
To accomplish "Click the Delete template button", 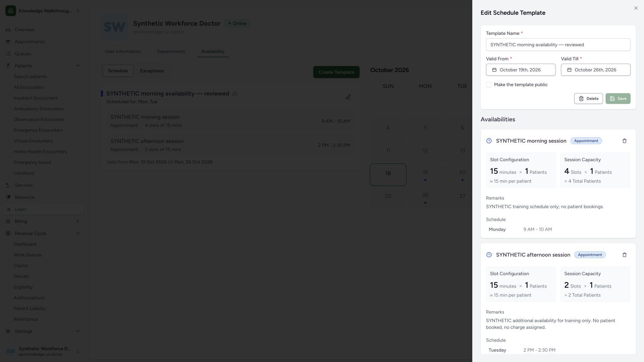I will 588,99.
